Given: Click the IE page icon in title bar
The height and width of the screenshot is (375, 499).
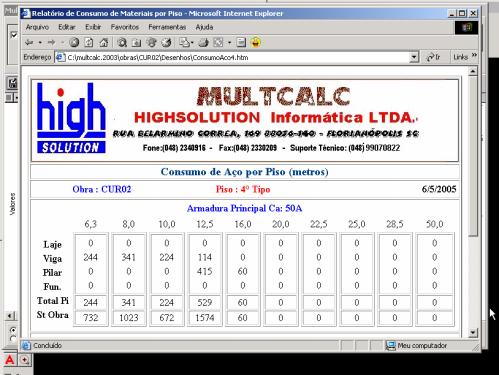Looking at the screenshot, I should click(26, 14).
